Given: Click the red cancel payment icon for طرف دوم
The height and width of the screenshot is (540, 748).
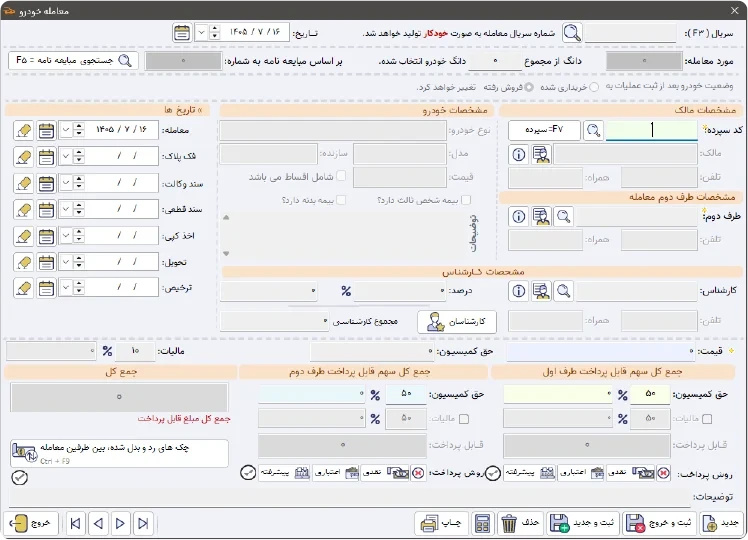Looking at the screenshot, I should tap(418, 473).
